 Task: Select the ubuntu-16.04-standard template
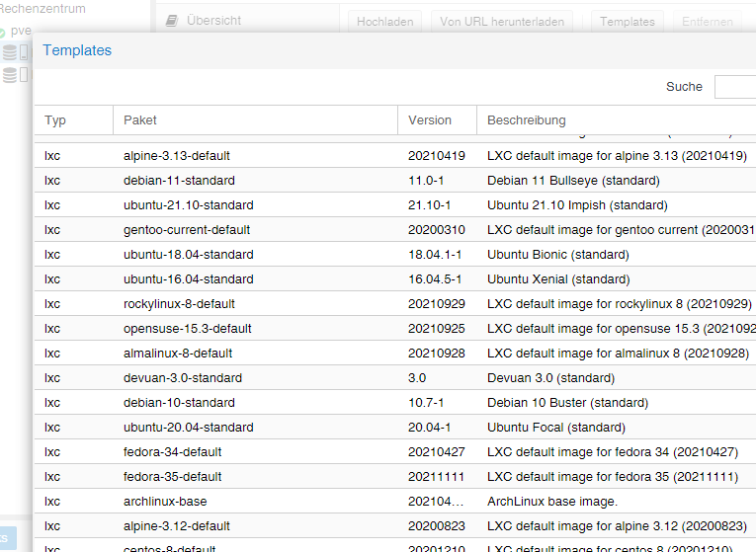coord(395,278)
